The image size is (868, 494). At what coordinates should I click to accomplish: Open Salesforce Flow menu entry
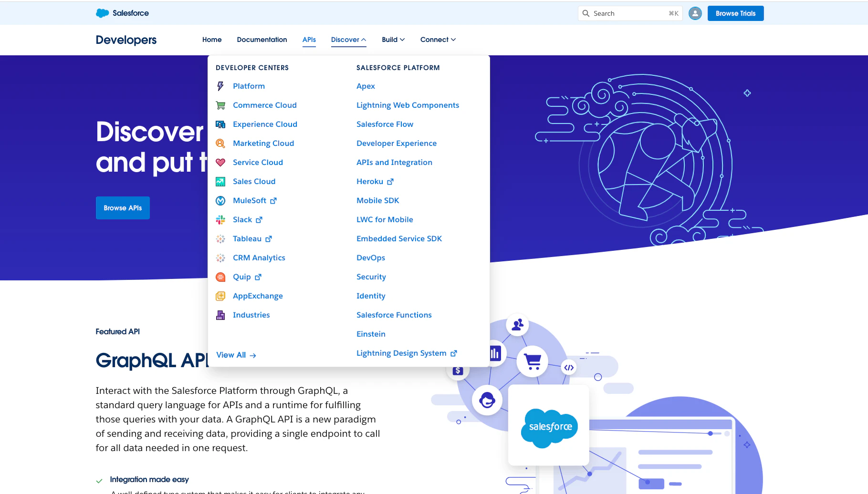pos(385,124)
